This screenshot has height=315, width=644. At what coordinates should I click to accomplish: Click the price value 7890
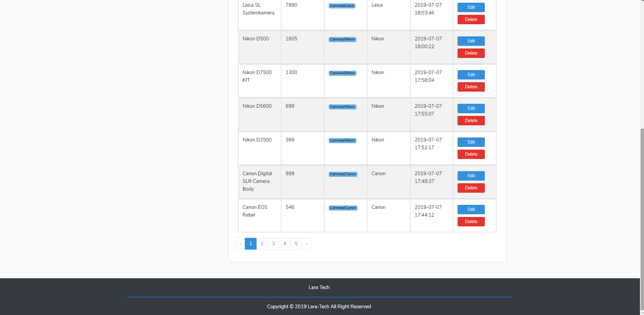(x=291, y=5)
